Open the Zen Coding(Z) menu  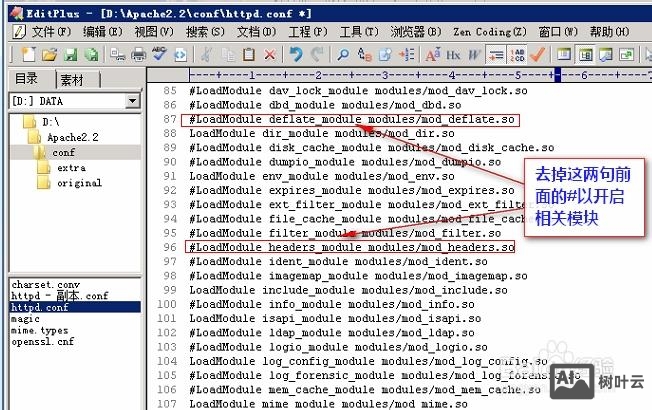[490, 32]
